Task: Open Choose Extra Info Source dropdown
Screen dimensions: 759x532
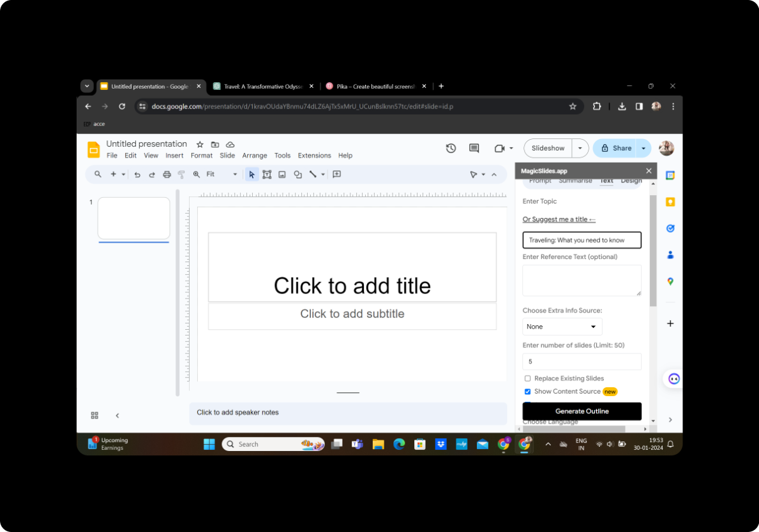Action: tap(562, 327)
